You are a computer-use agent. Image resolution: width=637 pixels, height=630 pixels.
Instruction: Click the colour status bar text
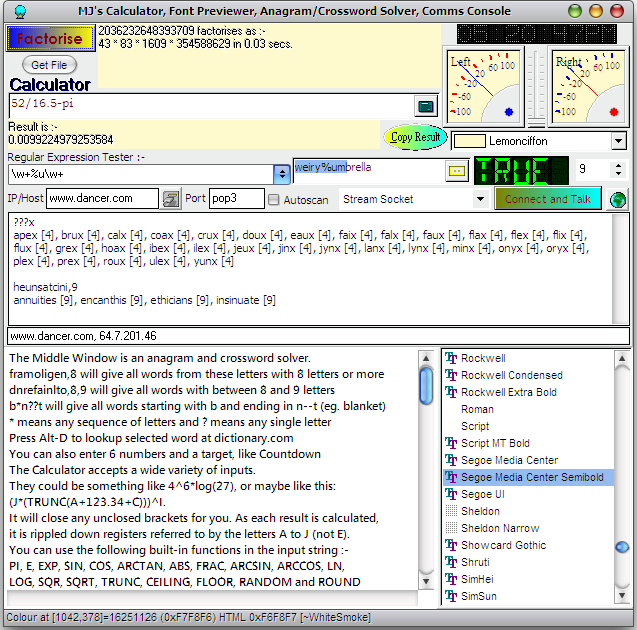[188, 618]
